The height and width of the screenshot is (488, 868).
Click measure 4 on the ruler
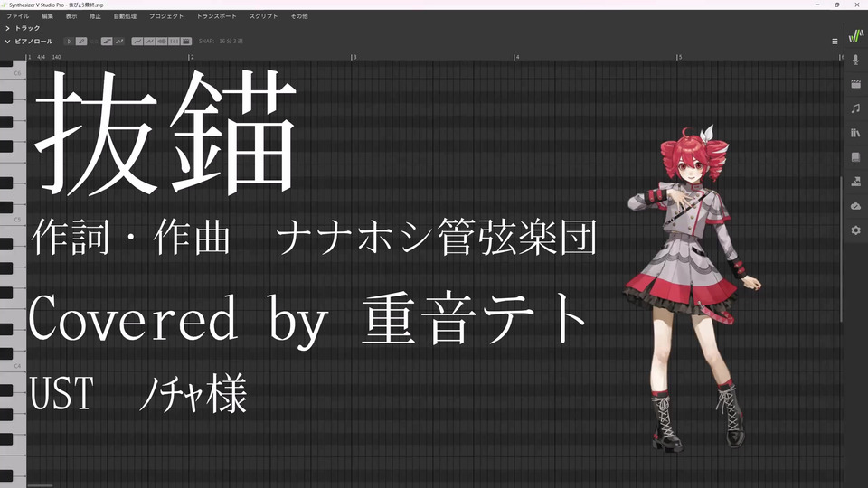coord(516,57)
